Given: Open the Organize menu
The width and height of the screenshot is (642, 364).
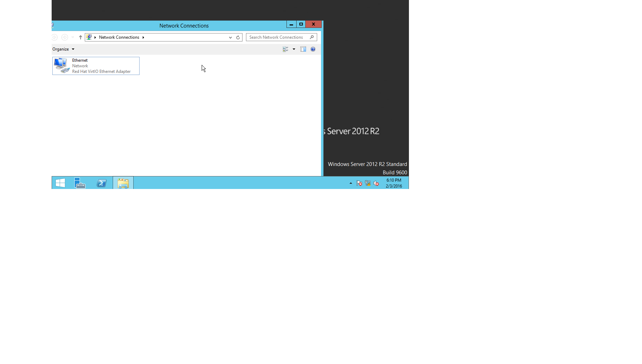Looking at the screenshot, I should (63, 49).
